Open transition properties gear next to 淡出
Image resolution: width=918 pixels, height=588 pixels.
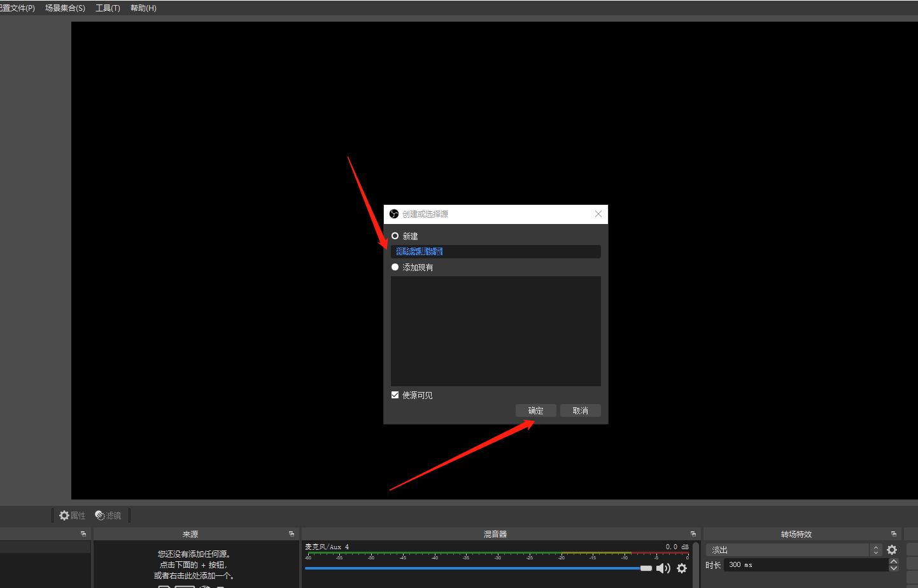(892, 550)
